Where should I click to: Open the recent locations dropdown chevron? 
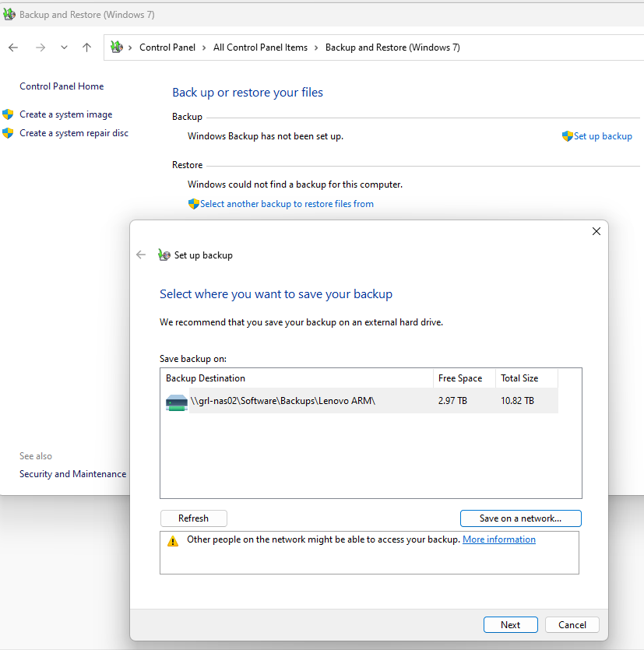64,47
